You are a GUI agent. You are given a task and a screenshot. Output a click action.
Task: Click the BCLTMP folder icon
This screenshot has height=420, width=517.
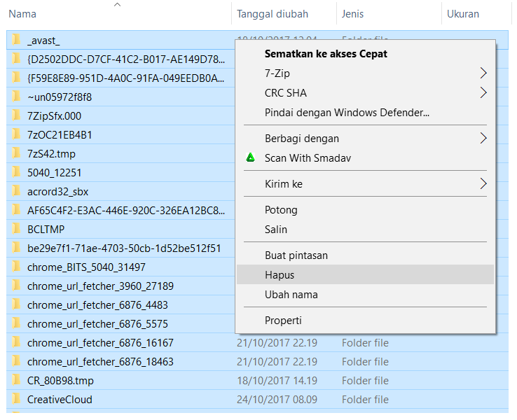click(x=17, y=230)
